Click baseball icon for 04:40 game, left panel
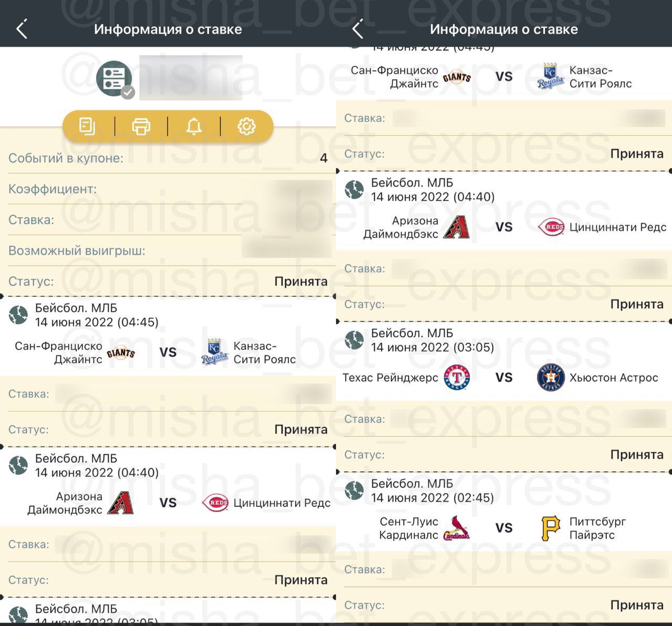672x626 pixels. [18, 465]
